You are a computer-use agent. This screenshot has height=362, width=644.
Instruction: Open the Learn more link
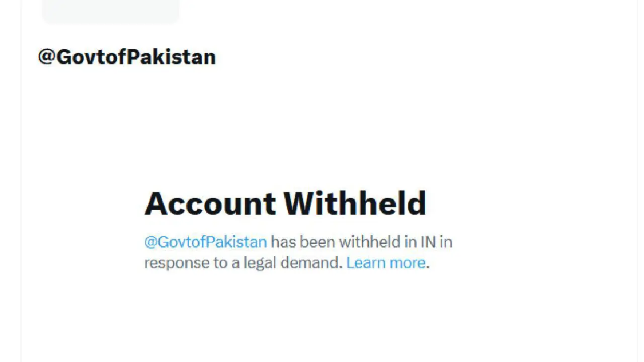click(386, 262)
